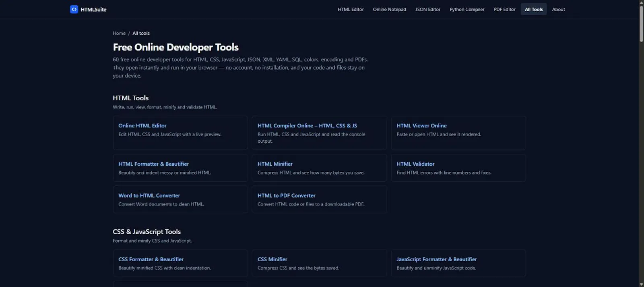This screenshot has height=287, width=644.
Task: Open HTML Editor in the top navigation
Action: click(x=351, y=9)
